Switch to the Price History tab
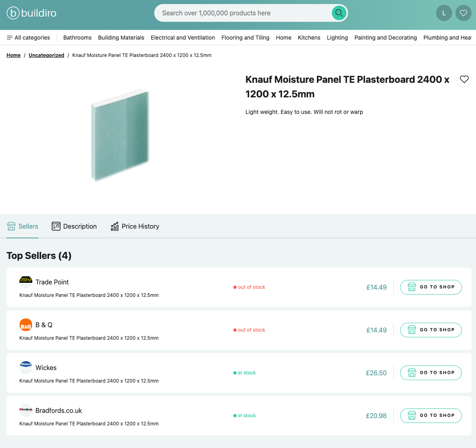The width and height of the screenshot is (476, 448). tap(135, 226)
